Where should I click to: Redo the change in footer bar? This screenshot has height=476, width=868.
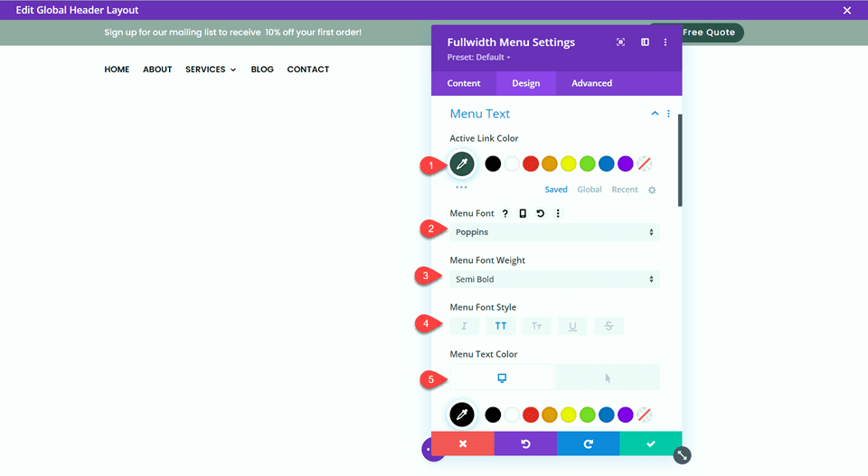588,443
